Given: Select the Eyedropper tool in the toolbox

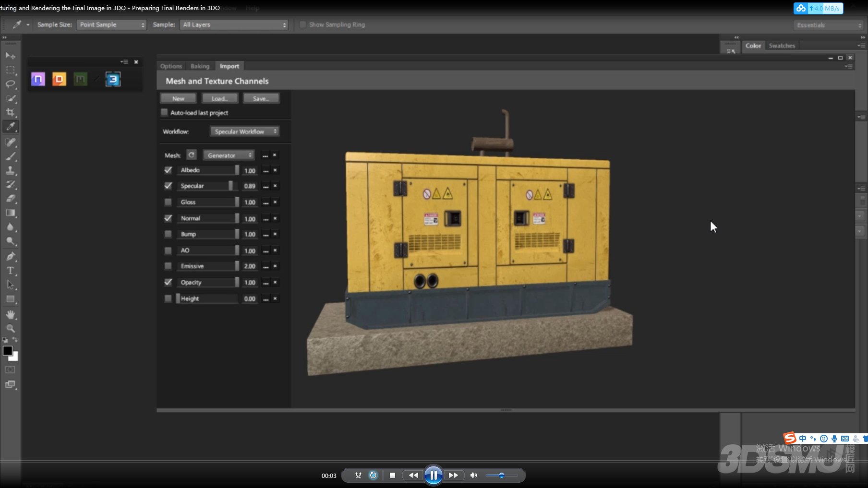Looking at the screenshot, I should pos(10,127).
